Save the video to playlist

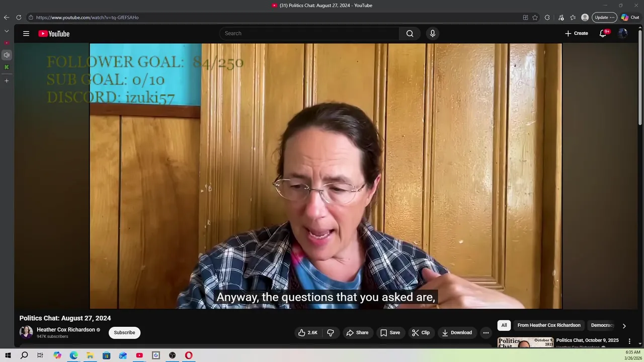pyautogui.click(x=390, y=332)
